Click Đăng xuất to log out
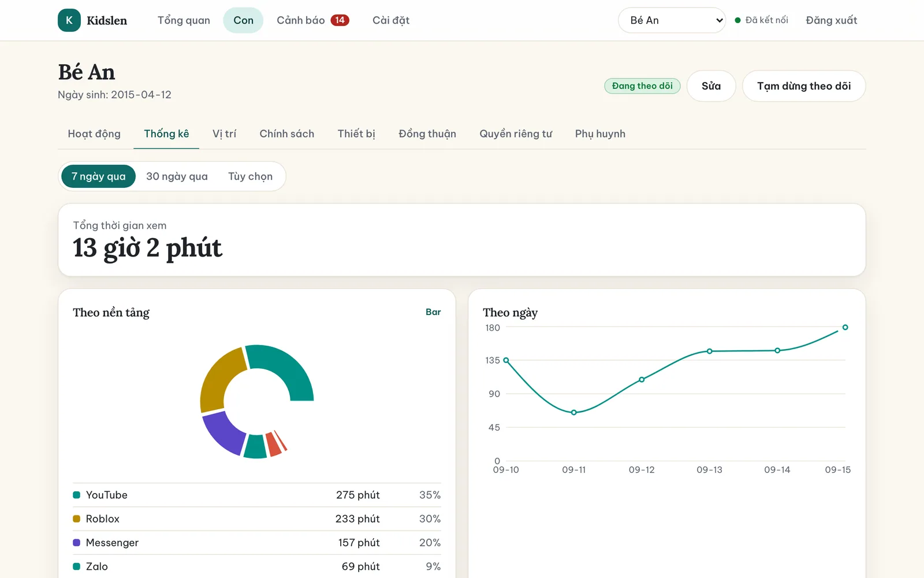Viewport: 924px width, 578px height. pos(831,20)
